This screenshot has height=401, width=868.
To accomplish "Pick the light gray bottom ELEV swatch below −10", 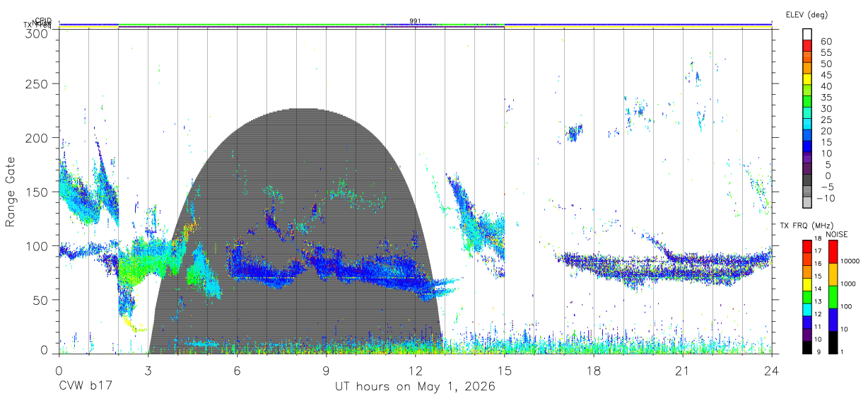I will [x=807, y=203].
